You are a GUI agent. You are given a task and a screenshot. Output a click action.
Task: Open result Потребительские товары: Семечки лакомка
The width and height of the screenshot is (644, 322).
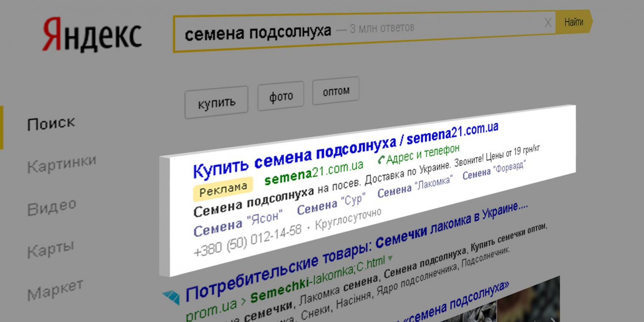356,251
